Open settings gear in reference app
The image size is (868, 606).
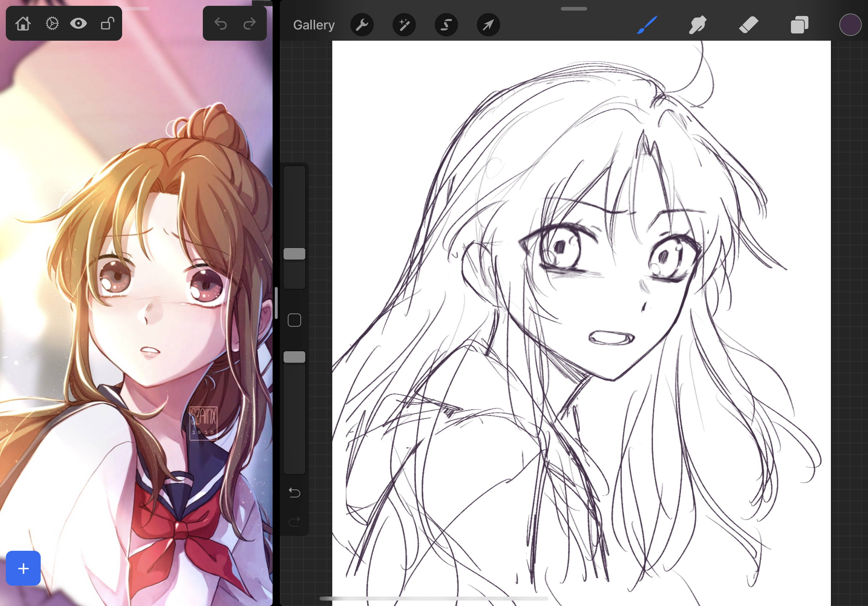52,23
